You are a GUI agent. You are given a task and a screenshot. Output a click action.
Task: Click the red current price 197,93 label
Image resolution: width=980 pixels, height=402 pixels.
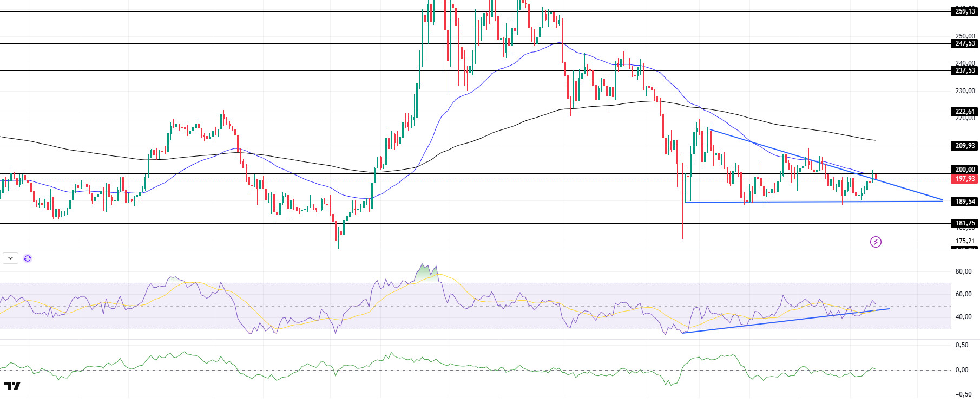[x=965, y=179]
